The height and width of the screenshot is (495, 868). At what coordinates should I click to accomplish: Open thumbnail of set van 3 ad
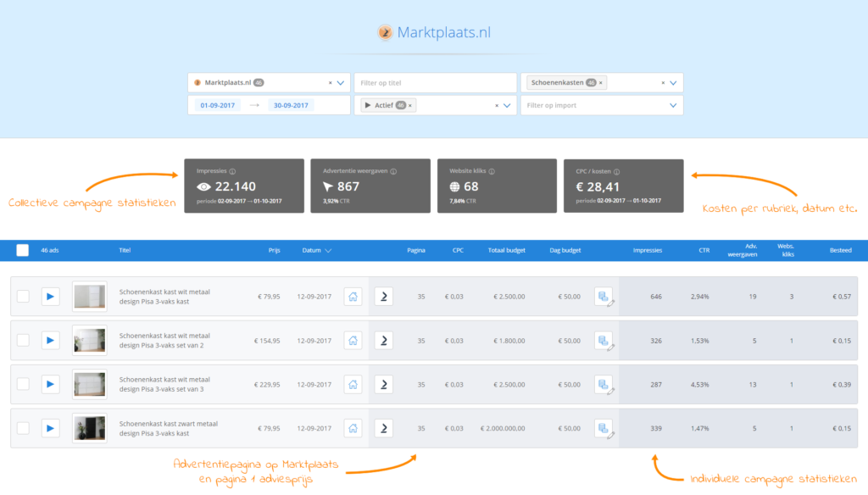(90, 384)
